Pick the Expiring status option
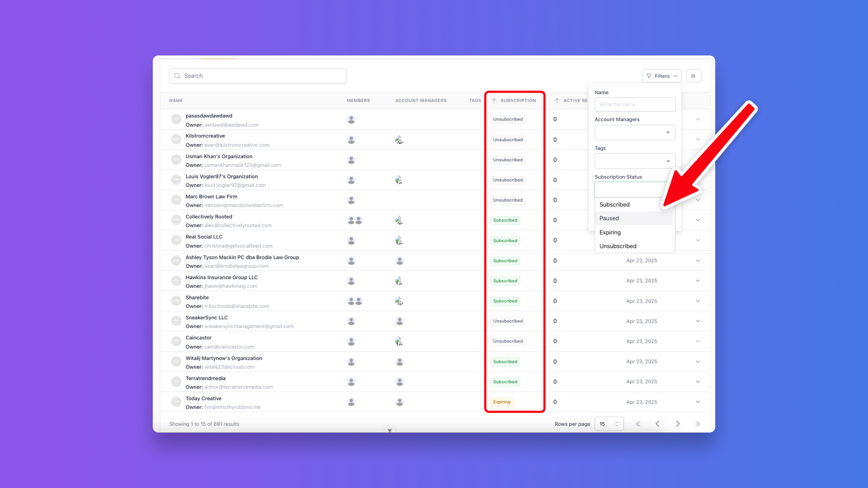This screenshot has height=488, width=868. [610, 232]
